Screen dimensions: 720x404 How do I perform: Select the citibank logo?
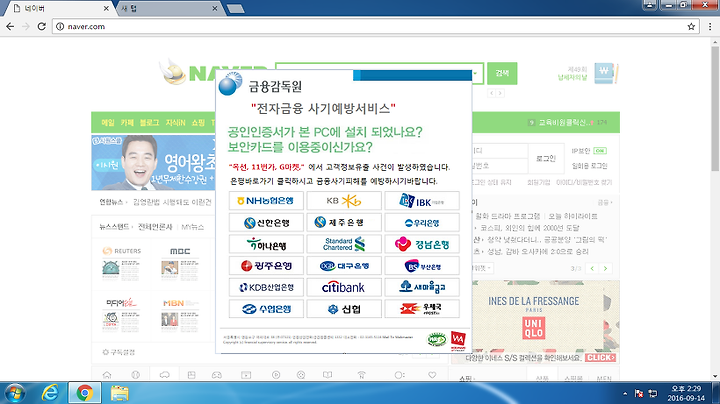tap(344, 287)
